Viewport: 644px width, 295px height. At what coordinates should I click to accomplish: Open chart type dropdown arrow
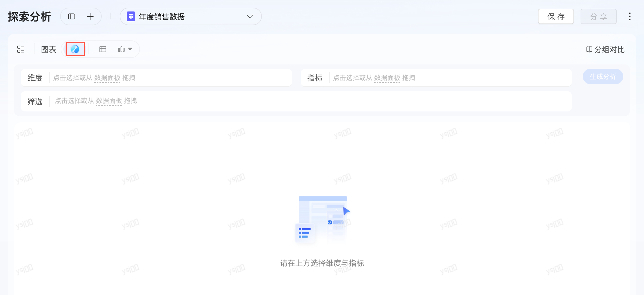pyautogui.click(x=130, y=49)
